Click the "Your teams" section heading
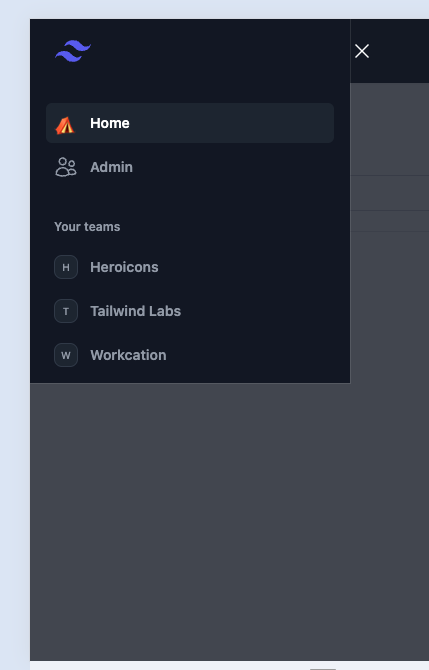Image resolution: width=429 pixels, height=670 pixels. click(x=87, y=226)
